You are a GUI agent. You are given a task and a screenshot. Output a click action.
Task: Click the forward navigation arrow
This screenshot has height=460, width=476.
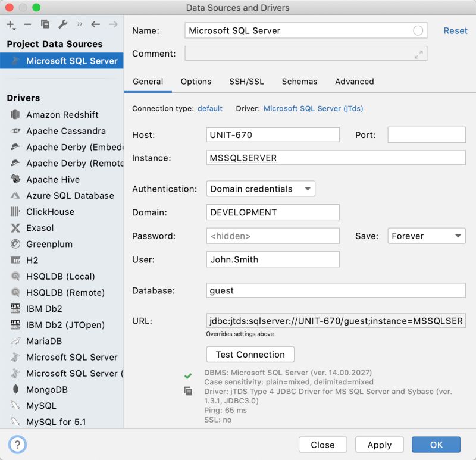[112, 24]
